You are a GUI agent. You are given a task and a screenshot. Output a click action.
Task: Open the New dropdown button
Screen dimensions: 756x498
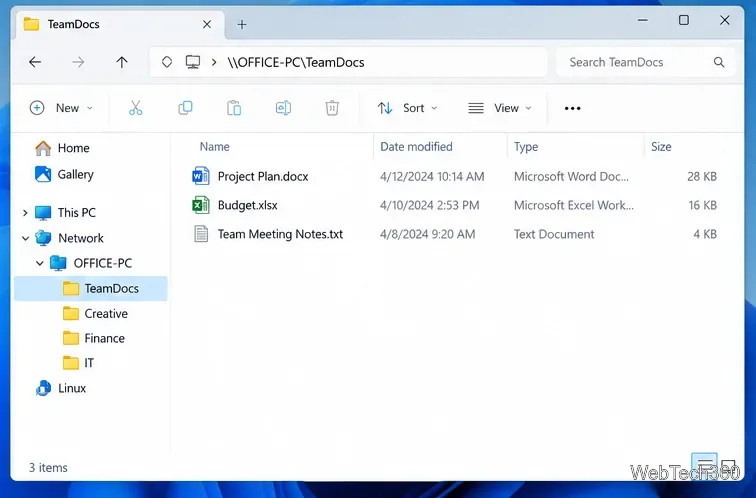[x=61, y=108]
